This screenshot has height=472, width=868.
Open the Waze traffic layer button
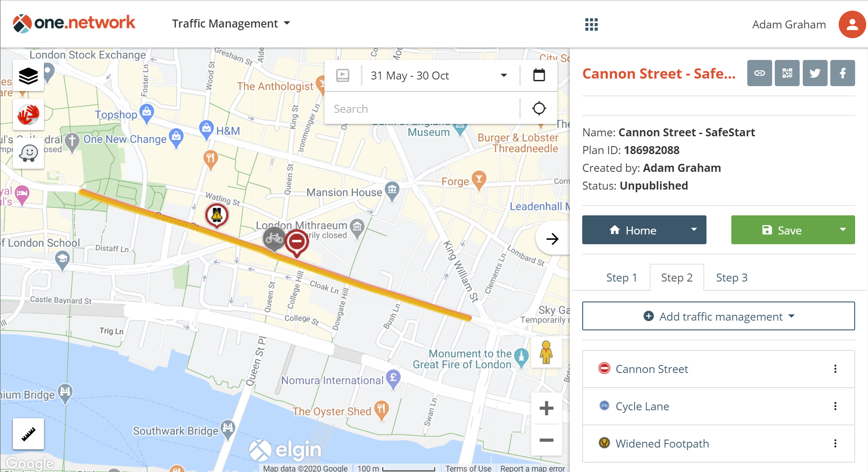coord(28,153)
